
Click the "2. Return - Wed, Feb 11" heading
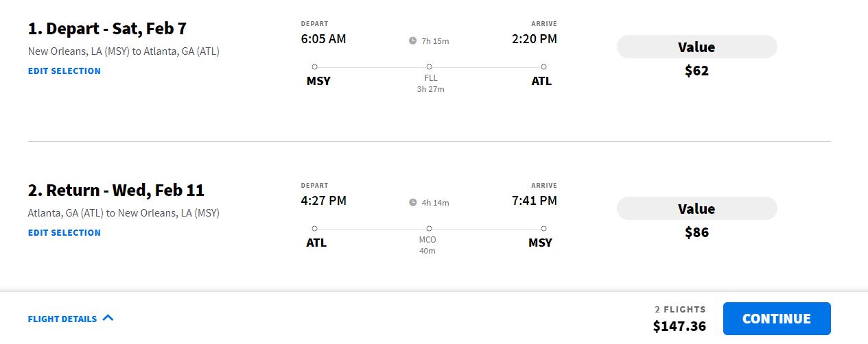tap(116, 191)
